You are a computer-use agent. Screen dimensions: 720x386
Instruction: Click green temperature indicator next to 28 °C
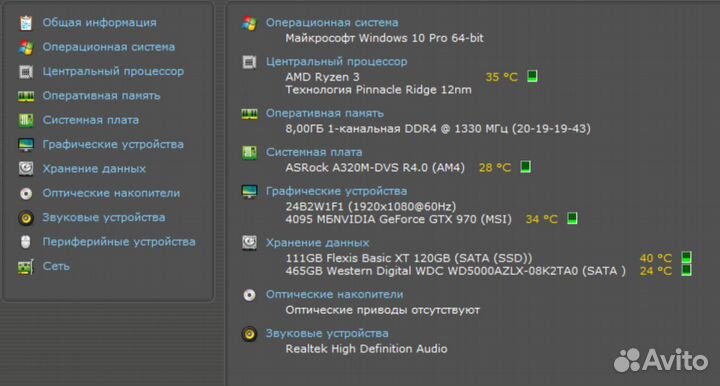pyautogui.click(x=525, y=167)
